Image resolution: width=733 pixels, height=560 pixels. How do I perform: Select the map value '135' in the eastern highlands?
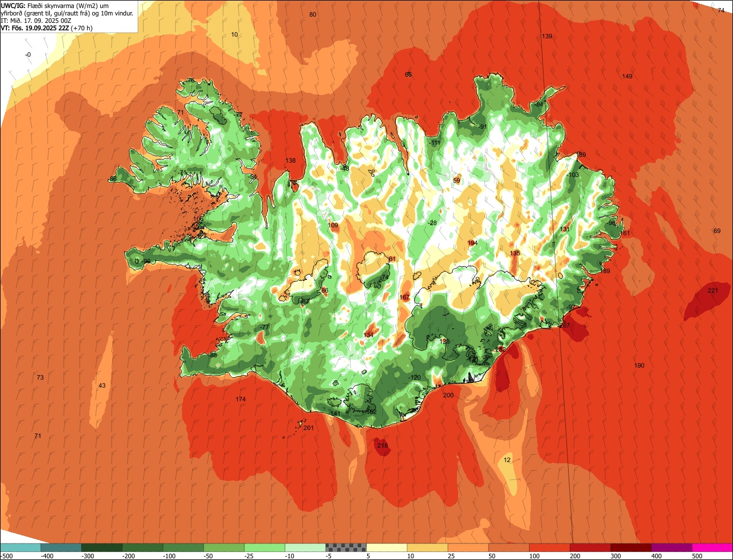(515, 253)
